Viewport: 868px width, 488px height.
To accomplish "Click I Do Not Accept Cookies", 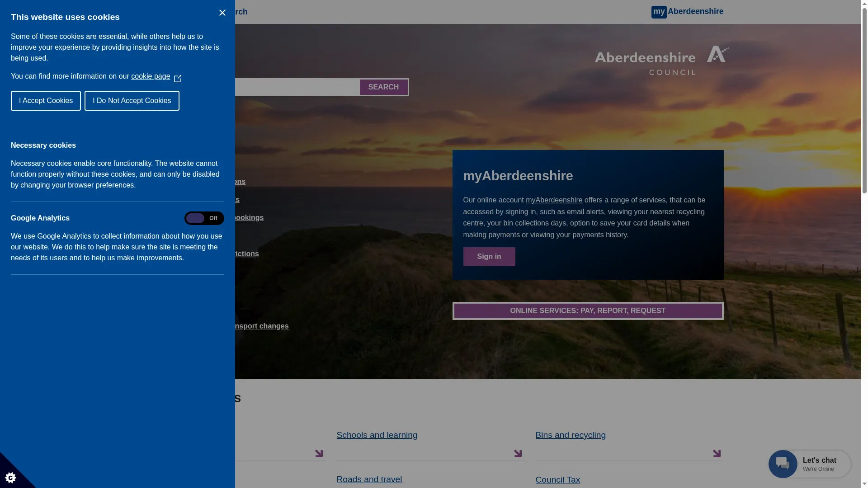I will click(x=132, y=101).
